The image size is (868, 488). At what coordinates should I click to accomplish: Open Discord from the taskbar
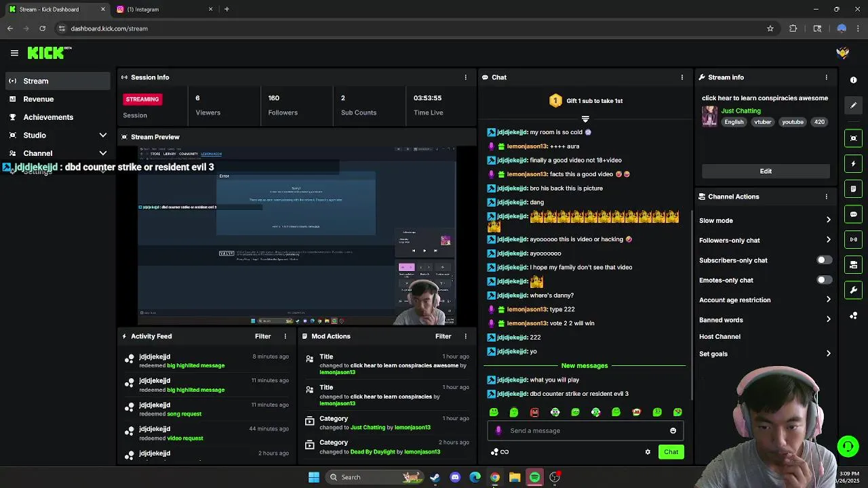[x=455, y=477]
